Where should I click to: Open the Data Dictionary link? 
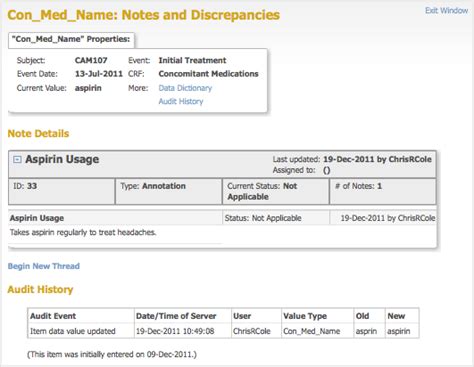tap(185, 88)
